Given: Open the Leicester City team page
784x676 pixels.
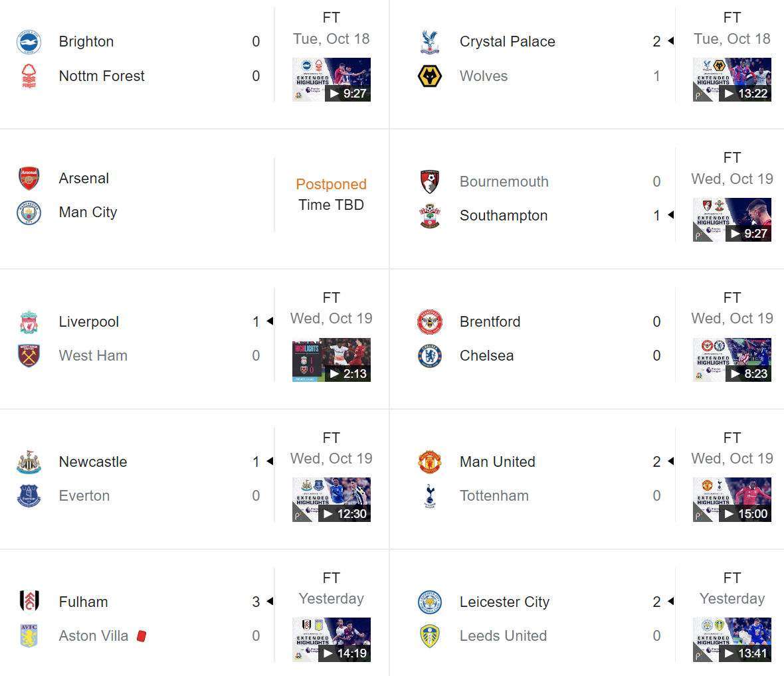Looking at the screenshot, I should point(504,602).
